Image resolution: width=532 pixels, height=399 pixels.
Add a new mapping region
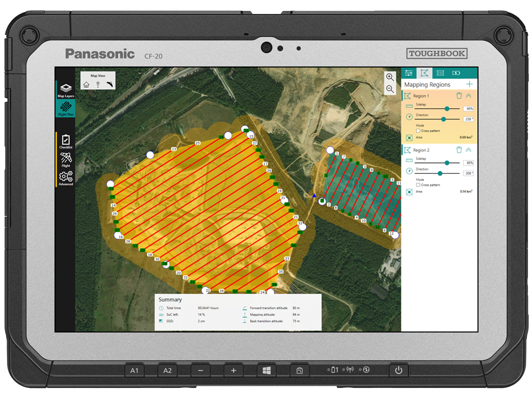tap(469, 84)
